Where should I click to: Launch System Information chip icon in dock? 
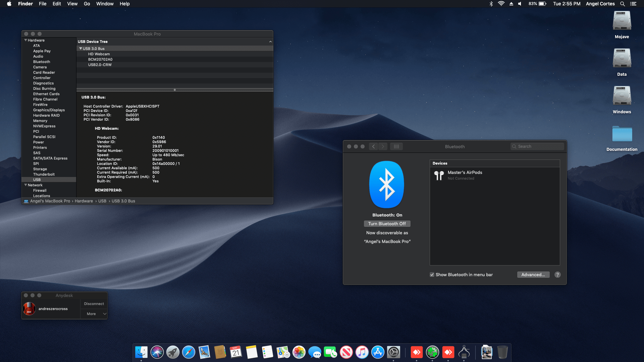click(x=464, y=352)
